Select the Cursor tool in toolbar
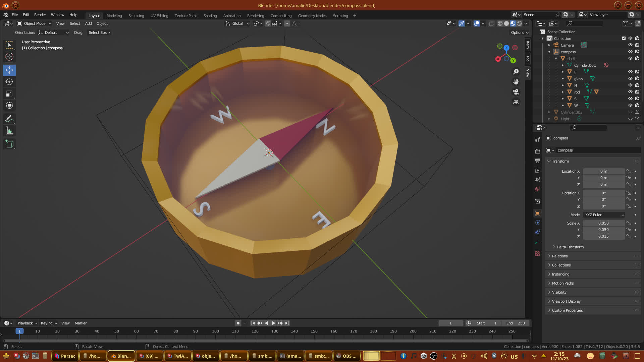 coord(9,57)
